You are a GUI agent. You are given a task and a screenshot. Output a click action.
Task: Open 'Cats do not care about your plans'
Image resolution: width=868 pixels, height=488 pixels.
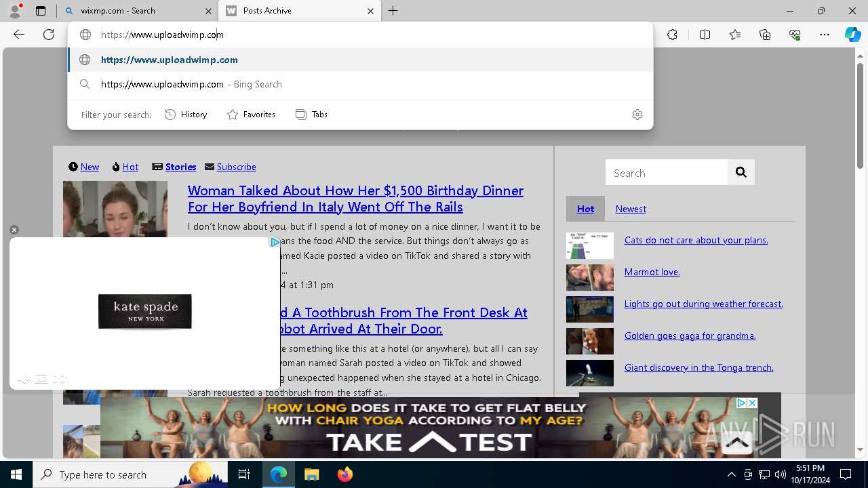click(x=696, y=240)
